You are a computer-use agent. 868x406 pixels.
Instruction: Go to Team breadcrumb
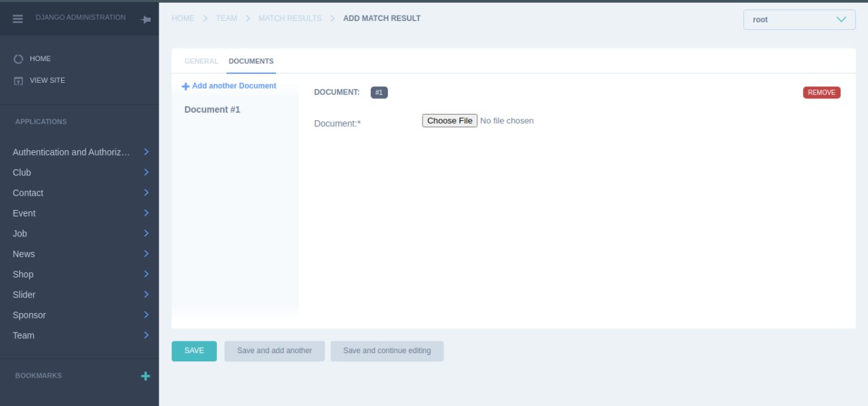tap(226, 18)
